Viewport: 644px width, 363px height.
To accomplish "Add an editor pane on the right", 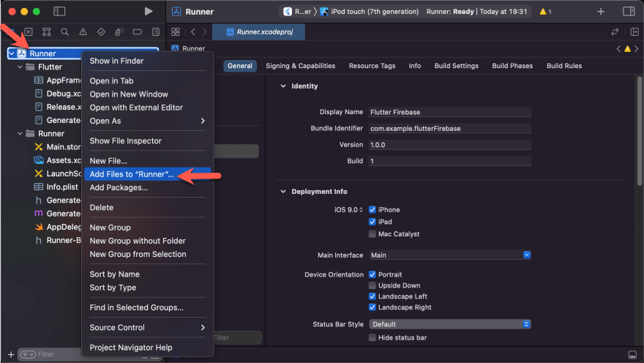I will 634,31.
